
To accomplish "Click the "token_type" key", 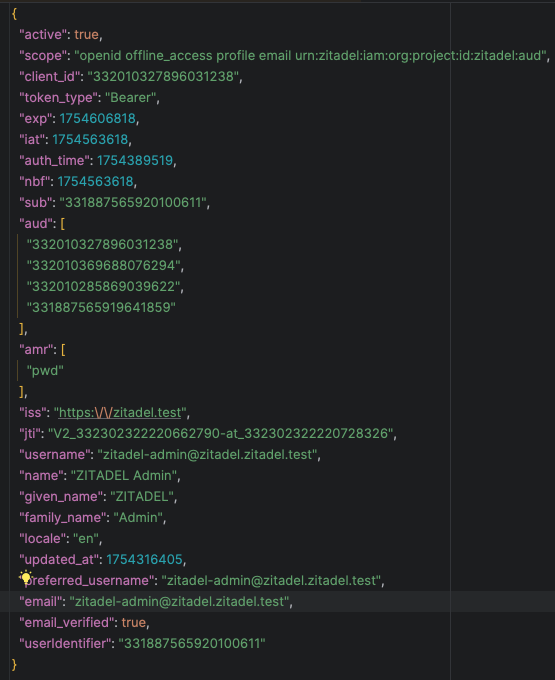I will point(58,98).
